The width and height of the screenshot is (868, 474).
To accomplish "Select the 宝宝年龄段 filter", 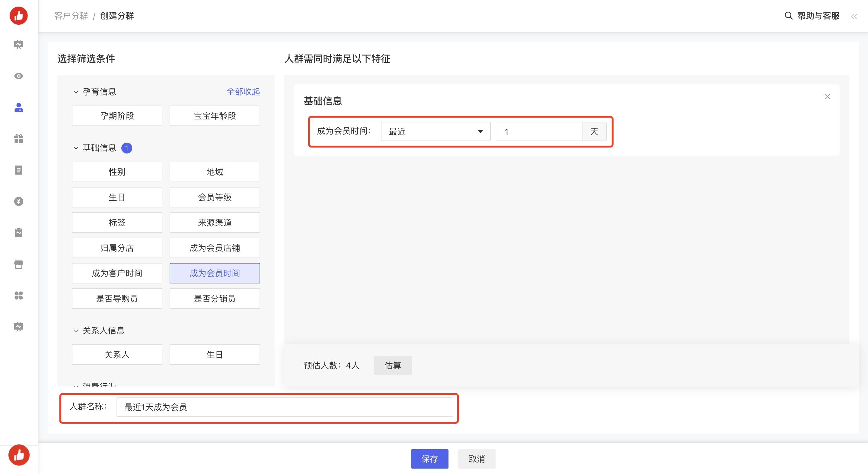I will tap(215, 116).
